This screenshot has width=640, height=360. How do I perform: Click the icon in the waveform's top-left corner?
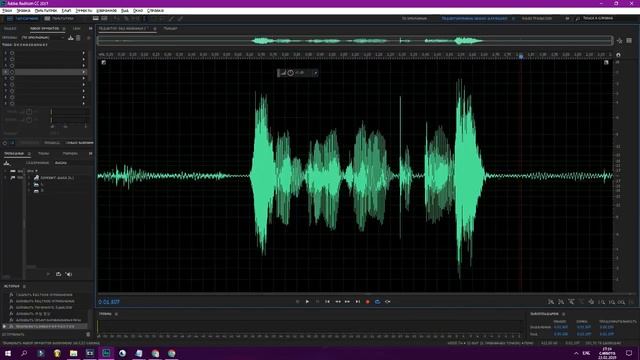104,62
